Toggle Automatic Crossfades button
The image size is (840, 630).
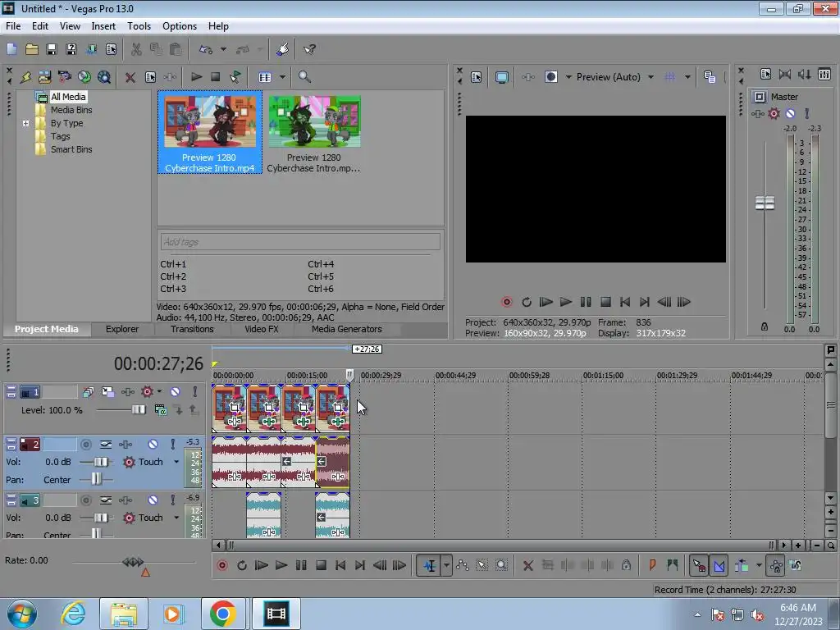(x=719, y=565)
